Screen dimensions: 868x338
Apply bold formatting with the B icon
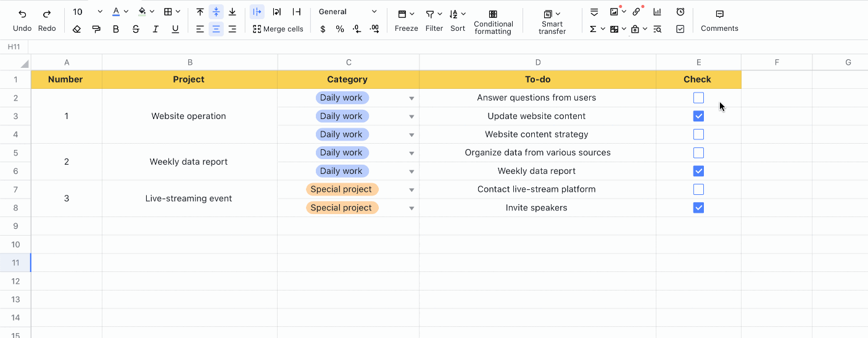click(x=116, y=29)
